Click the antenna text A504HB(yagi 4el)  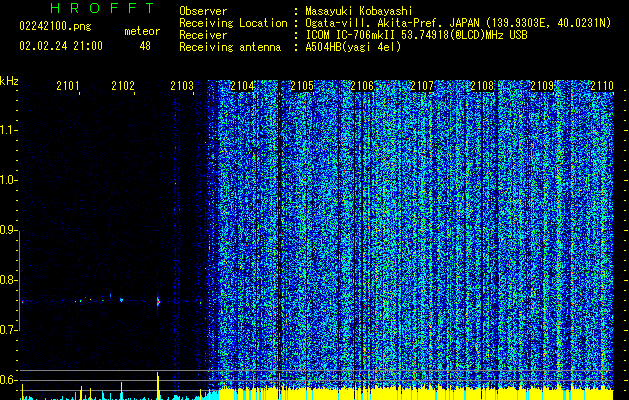click(x=353, y=47)
